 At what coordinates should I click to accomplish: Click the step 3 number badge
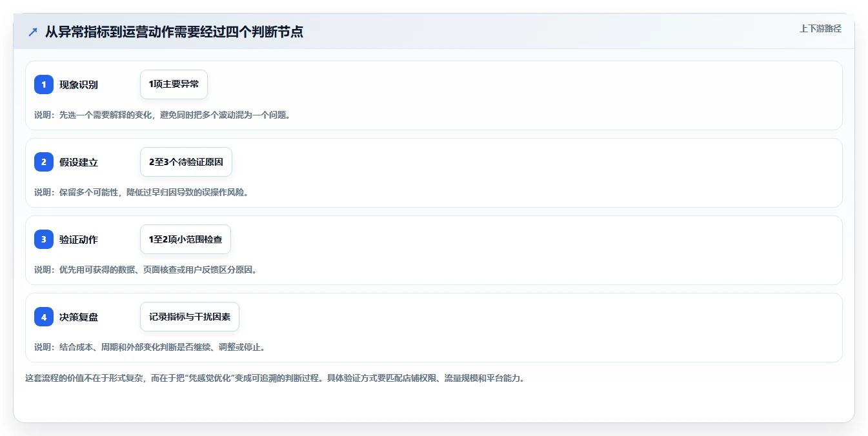point(44,239)
